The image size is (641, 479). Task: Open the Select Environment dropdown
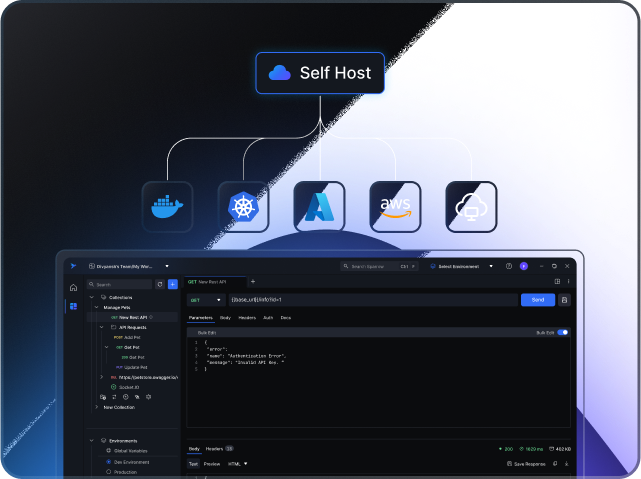point(462,266)
